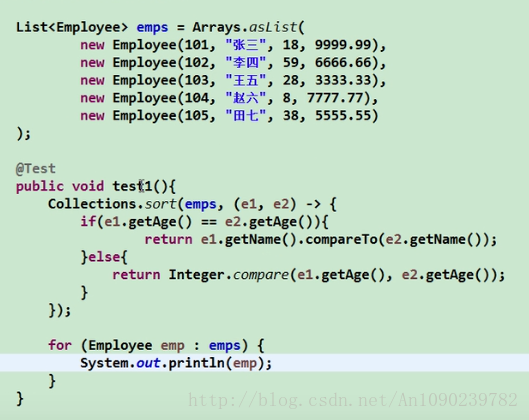Click the lambda arrow '->'
The height and width of the screenshot is (420, 529).
[313, 204]
